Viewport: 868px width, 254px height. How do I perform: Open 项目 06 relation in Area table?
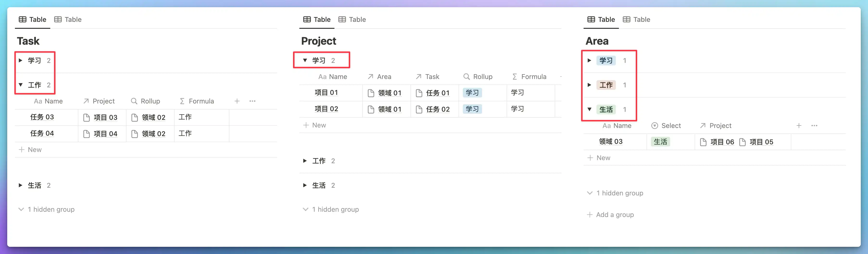[x=721, y=142]
